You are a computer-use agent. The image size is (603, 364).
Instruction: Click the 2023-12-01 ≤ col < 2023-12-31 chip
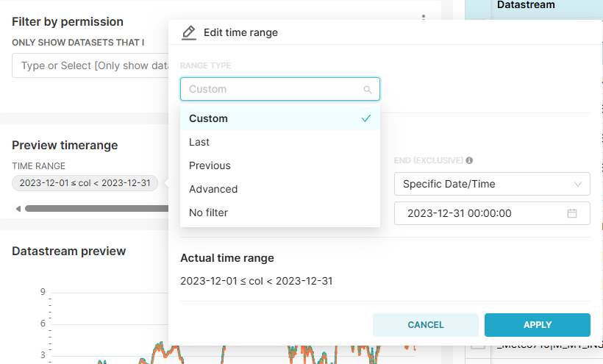pyautogui.click(x=85, y=183)
